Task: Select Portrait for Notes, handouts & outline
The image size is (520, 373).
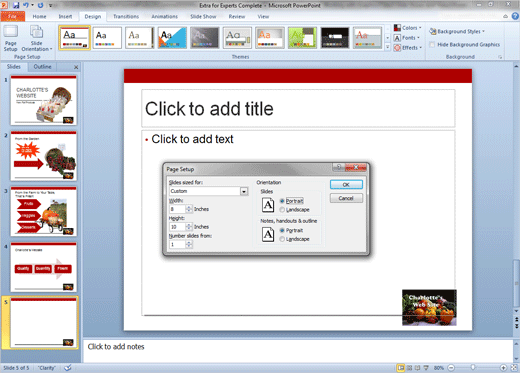Action: [282, 230]
